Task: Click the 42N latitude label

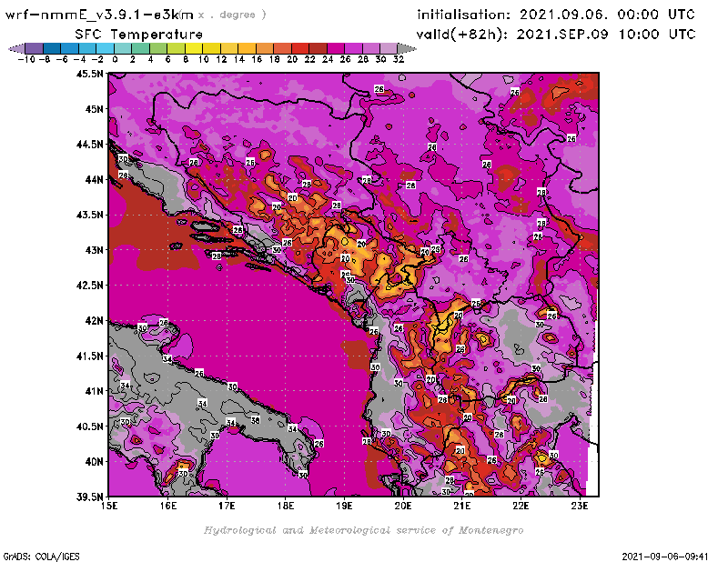Action: (94, 320)
